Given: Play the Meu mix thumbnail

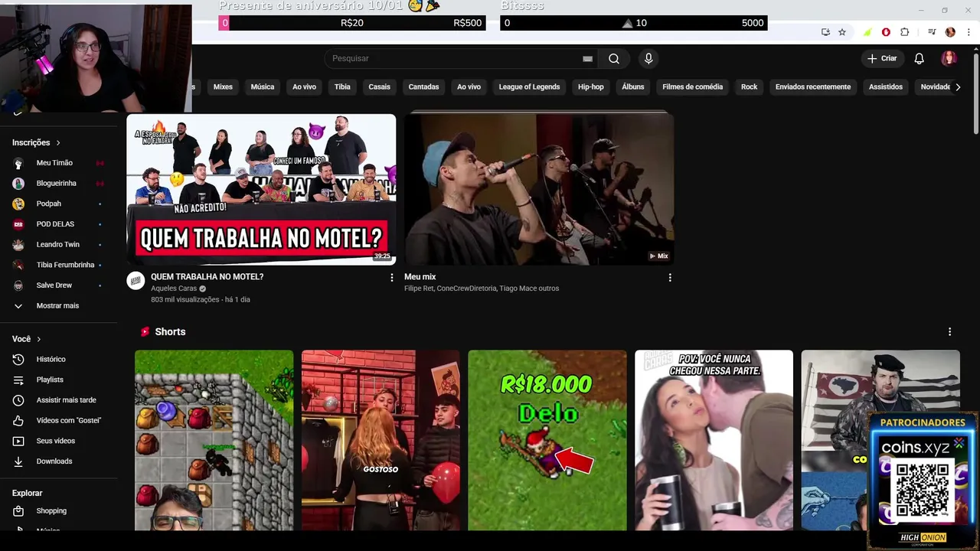Looking at the screenshot, I should click(539, 189).
